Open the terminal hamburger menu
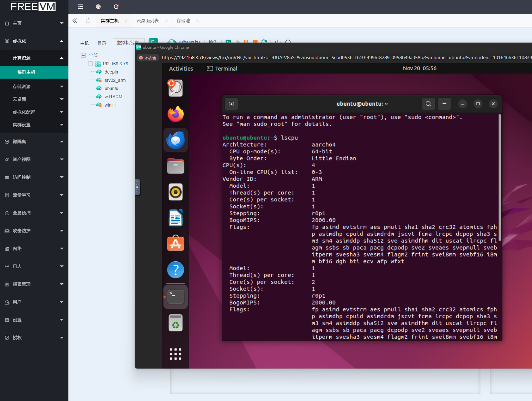 [x=444, y=104]
